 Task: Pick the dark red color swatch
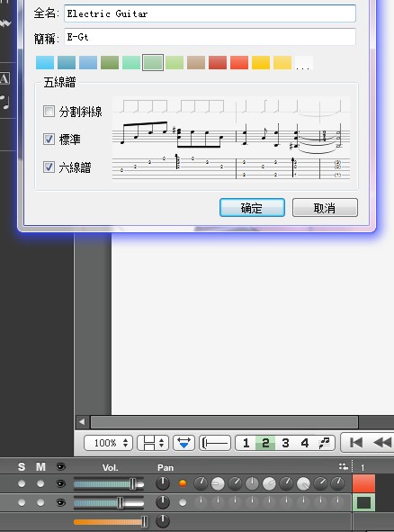pyautogui.click(x=218, y=63)
